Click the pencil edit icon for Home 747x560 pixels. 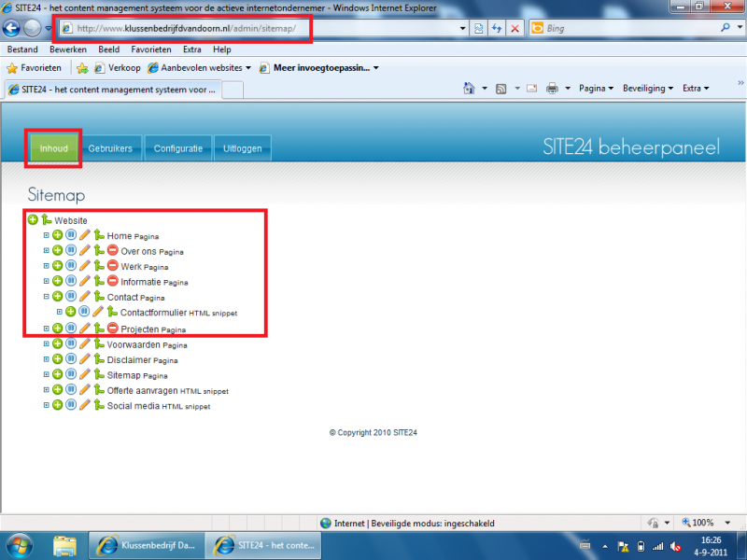pos(85,236)
